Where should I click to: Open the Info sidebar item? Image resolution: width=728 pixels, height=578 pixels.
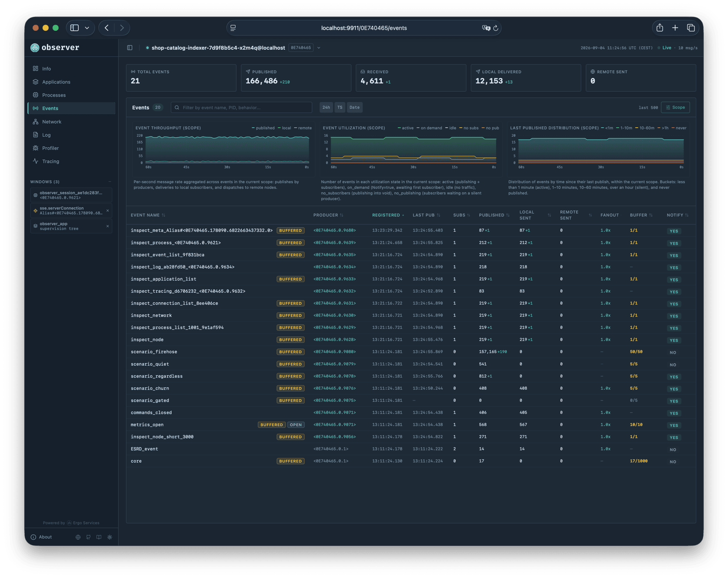(x=71, y=68)
